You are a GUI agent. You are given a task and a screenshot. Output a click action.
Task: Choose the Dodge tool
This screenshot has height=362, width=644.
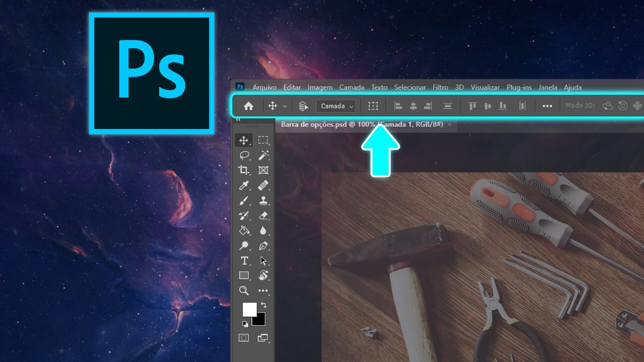tap(244, 246)
